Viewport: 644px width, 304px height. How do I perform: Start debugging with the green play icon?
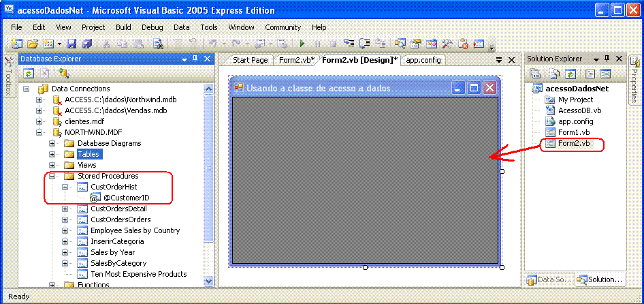(302, 44)
